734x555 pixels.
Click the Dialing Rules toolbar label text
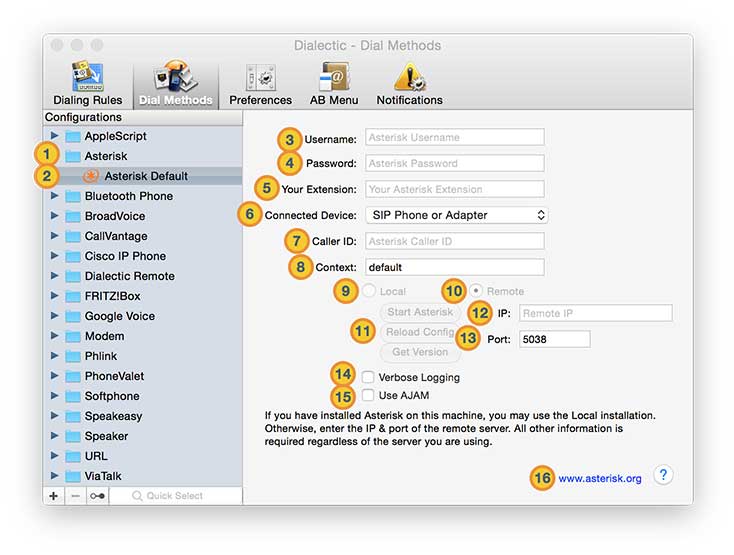coord(88,100)
